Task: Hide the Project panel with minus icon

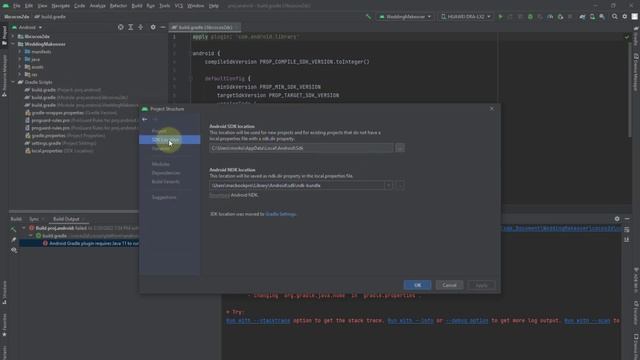Action: point(163,27)
